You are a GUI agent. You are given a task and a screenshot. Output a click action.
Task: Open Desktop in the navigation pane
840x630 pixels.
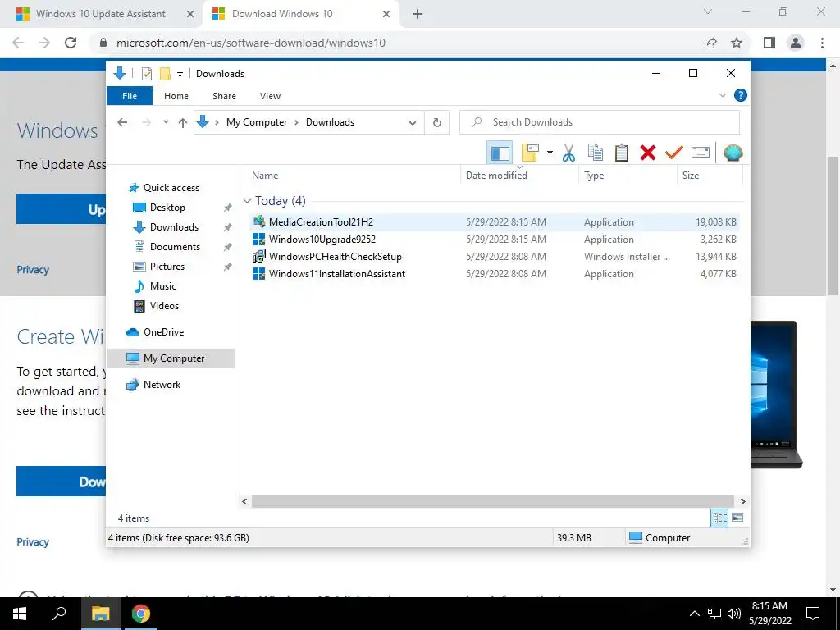(x=167, y=208)
